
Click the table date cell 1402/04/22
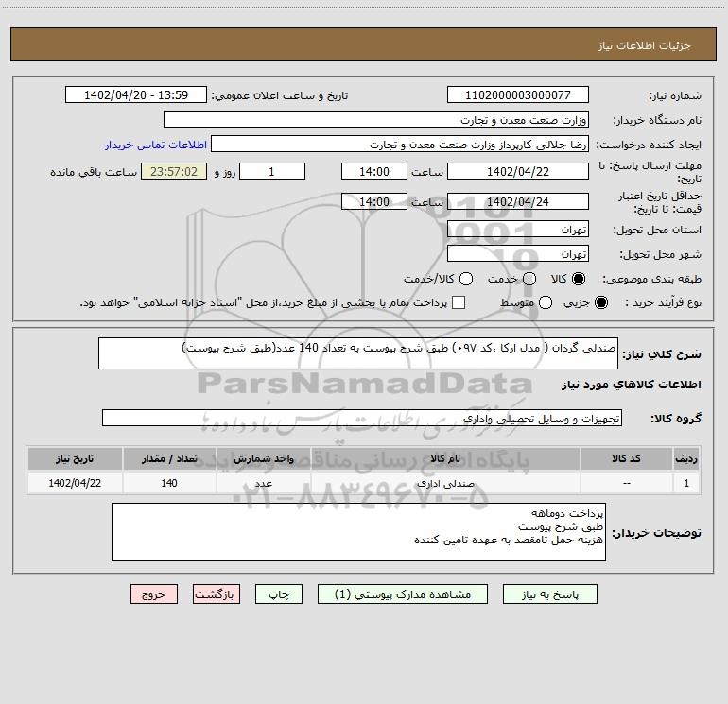75,483
